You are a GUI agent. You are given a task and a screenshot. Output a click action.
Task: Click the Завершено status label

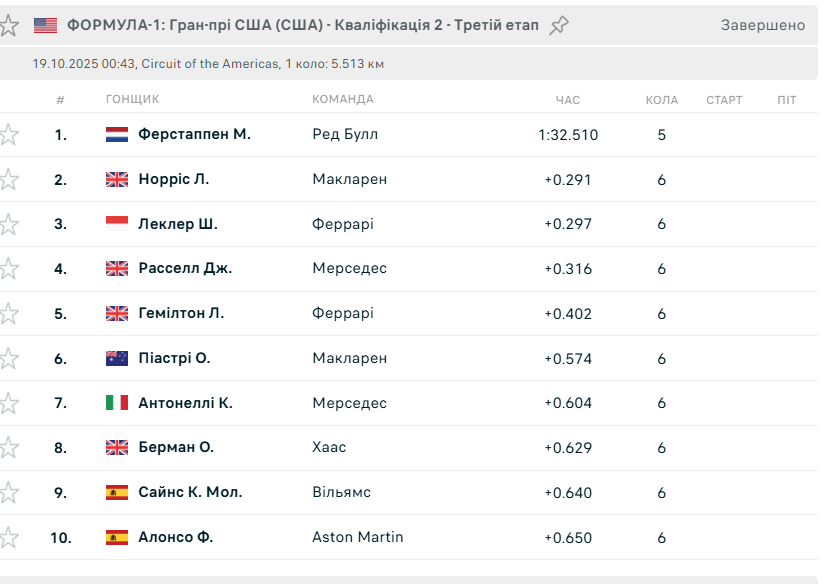coord(762,25)
